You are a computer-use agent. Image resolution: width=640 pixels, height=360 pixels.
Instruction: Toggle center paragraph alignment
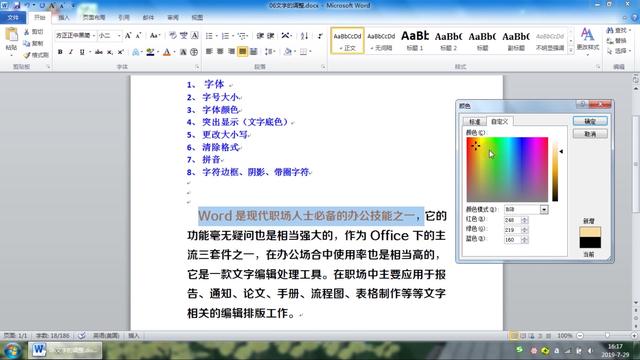(220, 51)
